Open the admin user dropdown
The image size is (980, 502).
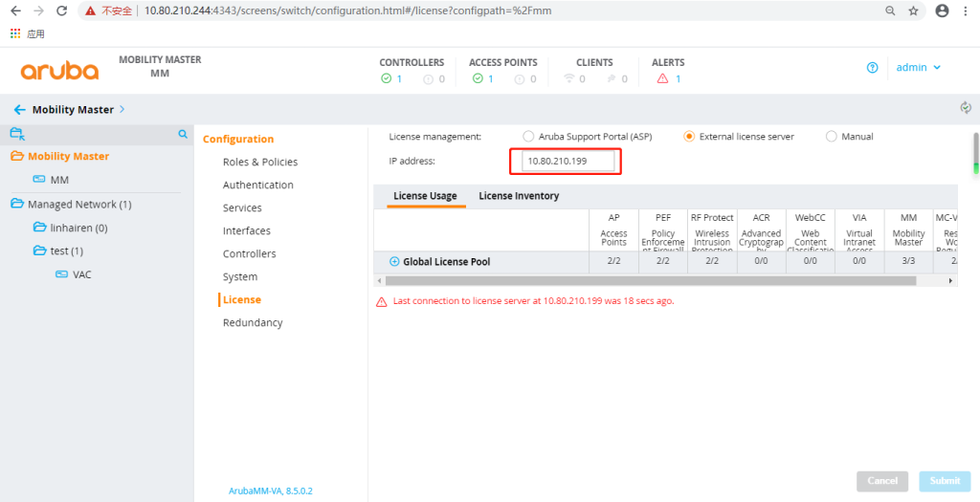pyautogui.click(x=918, y=68)
